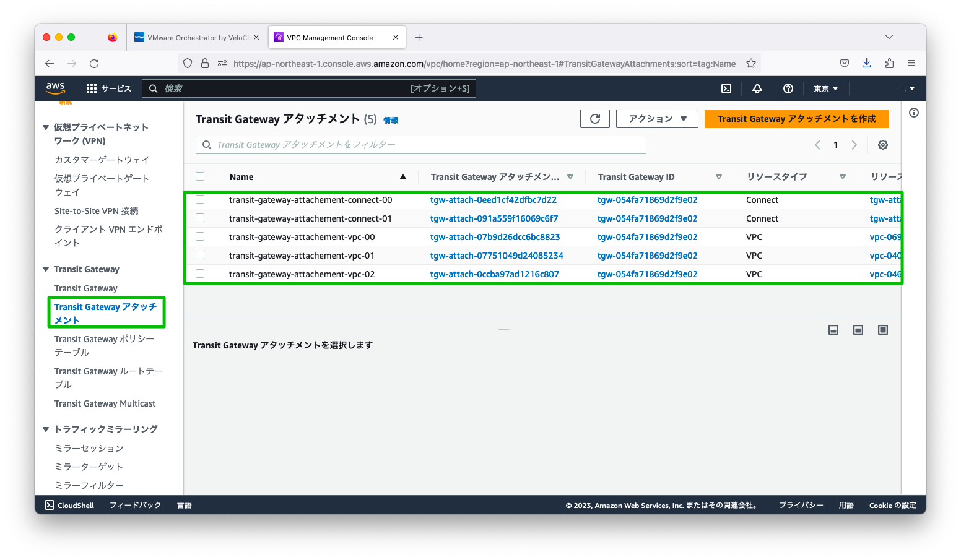
Task: Collapse the 仮想プライベートネットワーク (VPN) section
Action: click(x=46, y=127)
